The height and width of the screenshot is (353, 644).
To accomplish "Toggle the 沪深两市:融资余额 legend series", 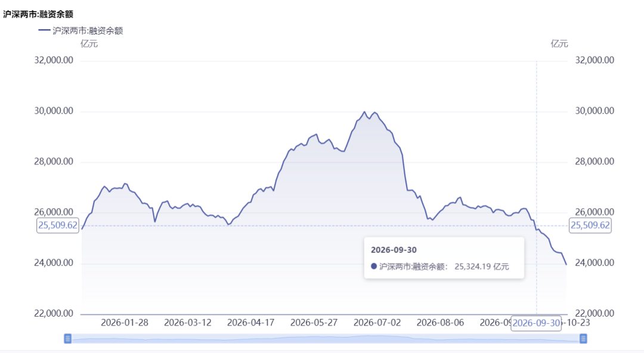I will tap(80, 31).
